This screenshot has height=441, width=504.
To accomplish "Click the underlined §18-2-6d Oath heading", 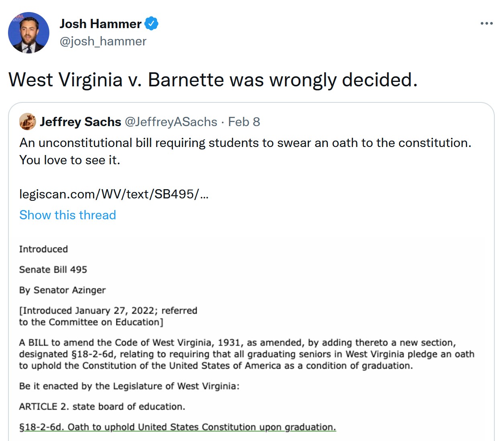I will 177,427.
